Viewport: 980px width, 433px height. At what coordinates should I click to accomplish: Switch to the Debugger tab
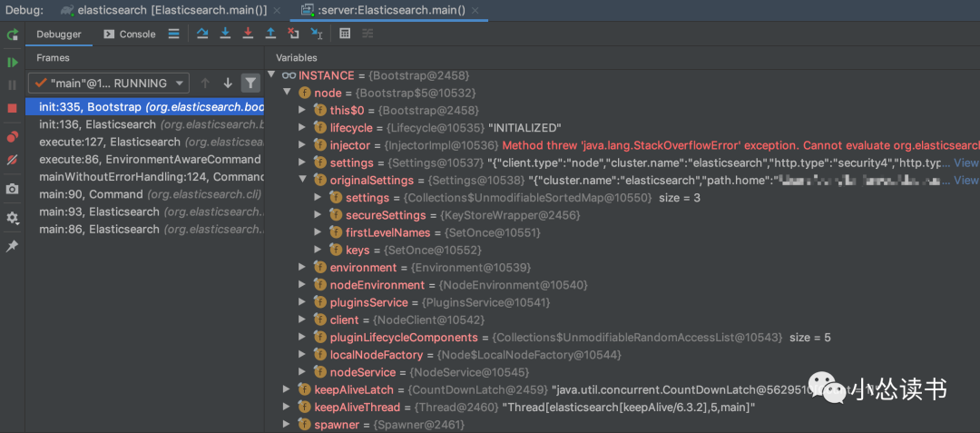59,34
